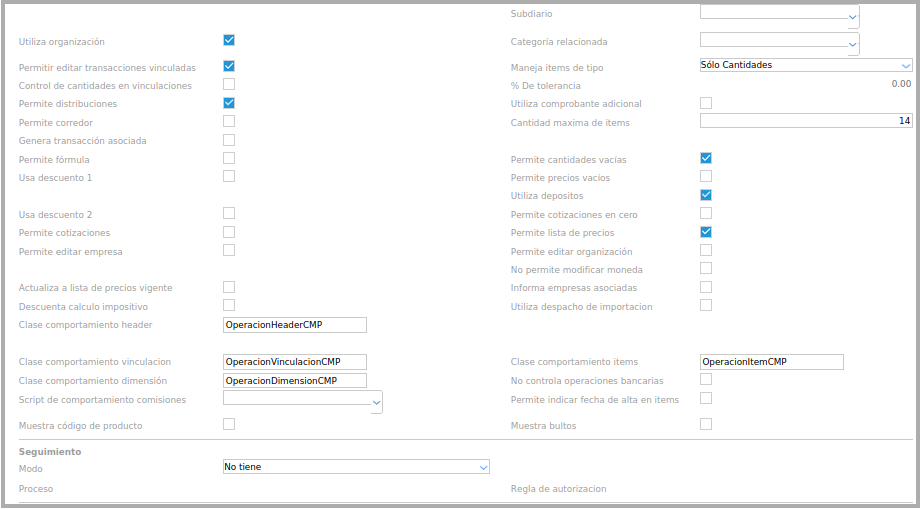Uncheck Permite distribuciones option
The width and height of the screenshot is (921, 509).
point(229,103)
